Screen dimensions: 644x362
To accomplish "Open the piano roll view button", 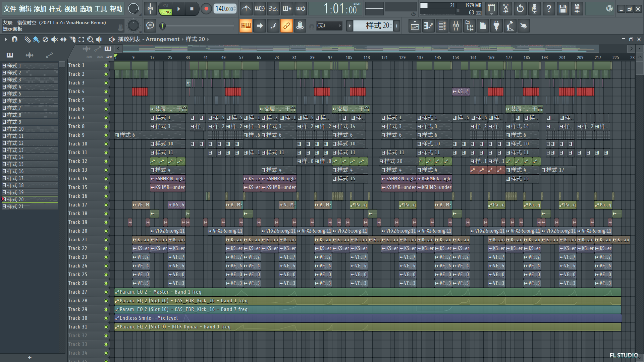I will point(429,26).
